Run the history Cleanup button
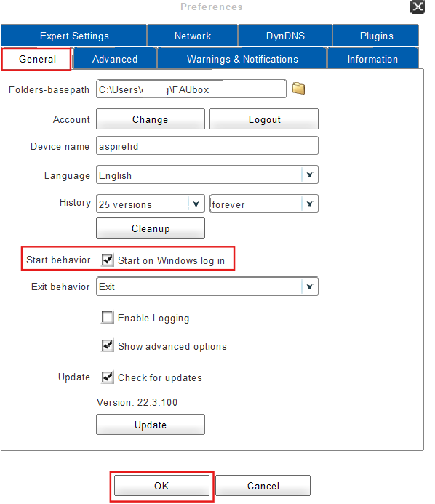Viewport: 435px width, 504px height. [151, 228]
